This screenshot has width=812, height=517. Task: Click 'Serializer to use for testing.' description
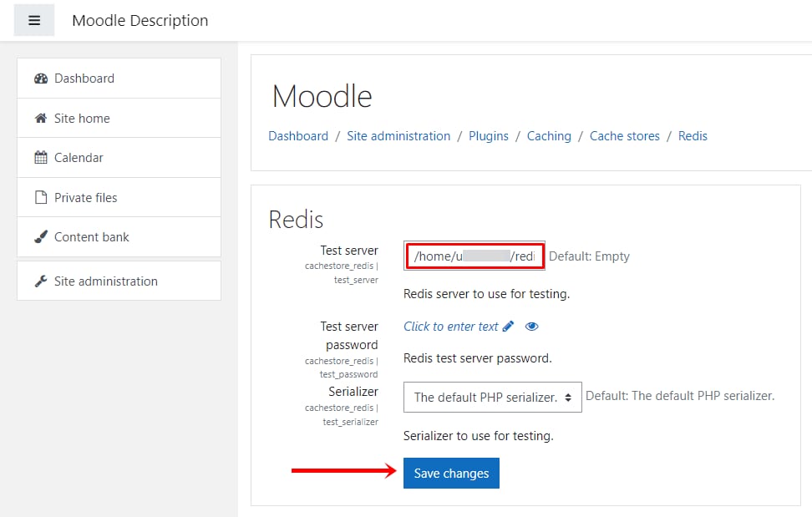tap(479, 436)
